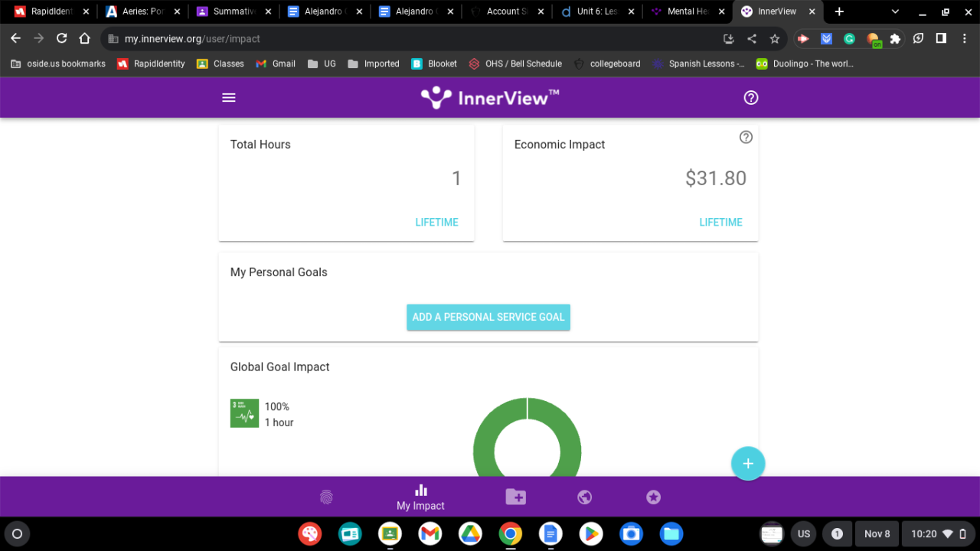Open OHS / Bell Schedule bookmark
This screenshot has height=551, width=980.
[x=515, y=64]
